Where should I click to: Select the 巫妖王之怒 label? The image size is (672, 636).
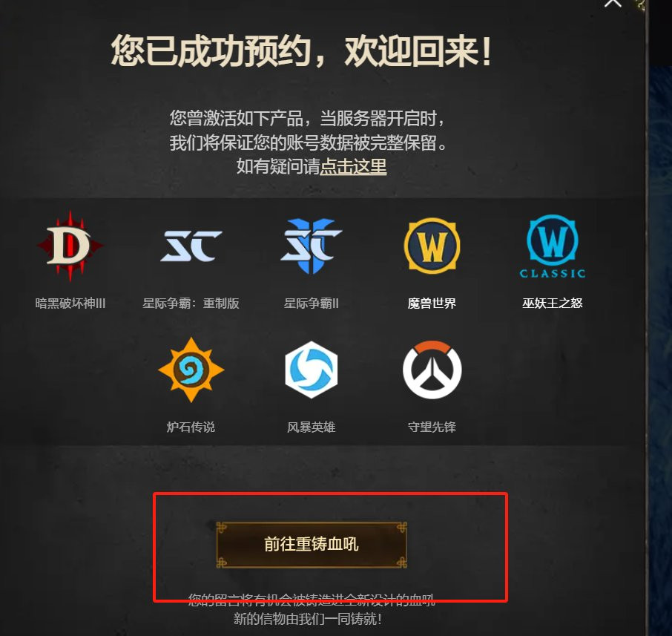[553, 304]
